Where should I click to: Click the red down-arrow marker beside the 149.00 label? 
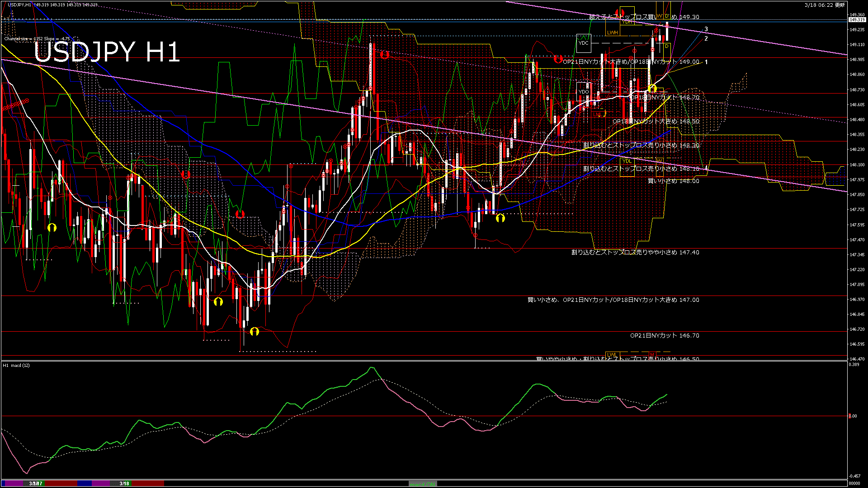[558, 59]
